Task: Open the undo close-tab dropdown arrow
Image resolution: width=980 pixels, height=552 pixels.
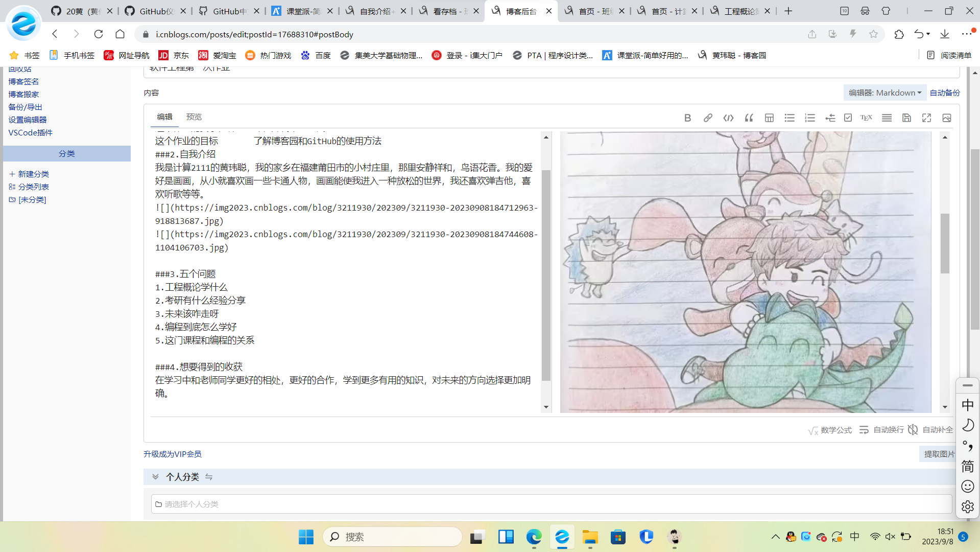Action: (928, 34)
